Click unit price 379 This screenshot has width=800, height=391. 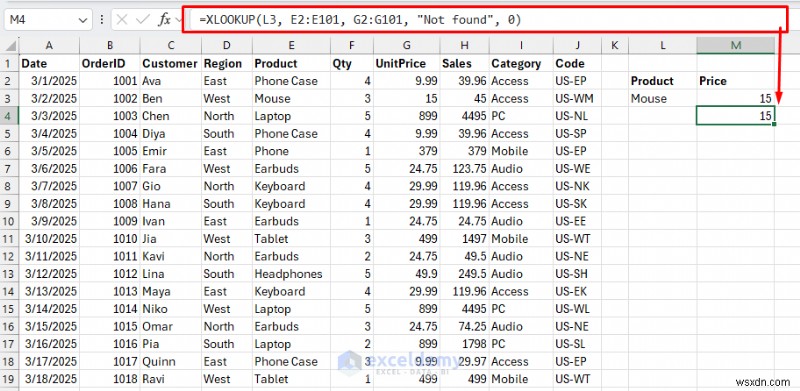pyautogui.click(x=406, y=151)
